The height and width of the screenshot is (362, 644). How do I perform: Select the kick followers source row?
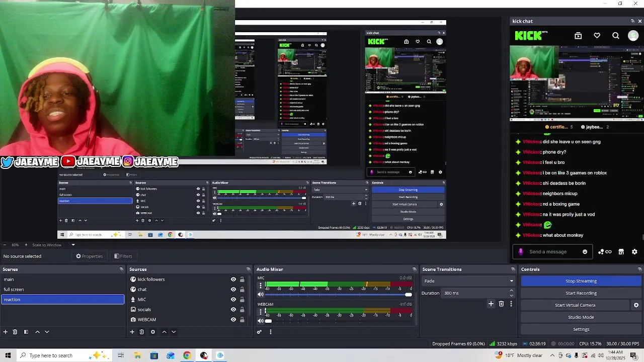tap(189, 280)
